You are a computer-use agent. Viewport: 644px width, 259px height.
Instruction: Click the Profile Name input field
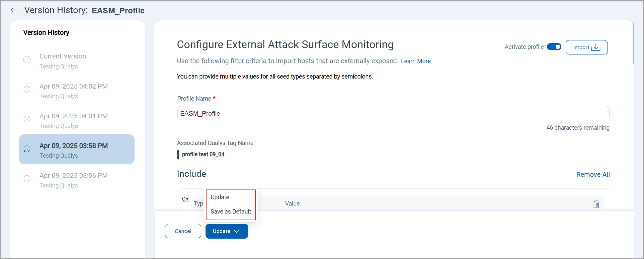coord(393,113)
